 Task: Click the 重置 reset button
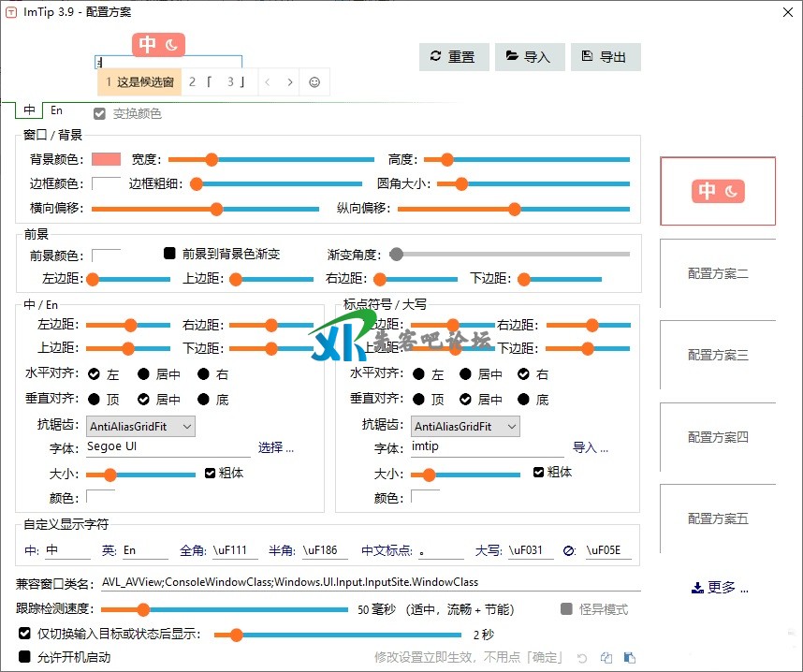tap(453, 56)
